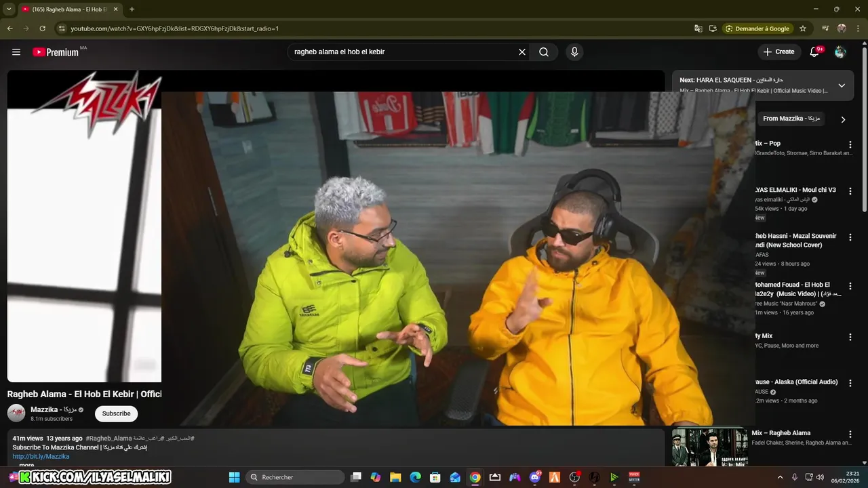Play the Moul chi V3 video
Image resolution: width=868 pixels, height=488 pixels.
795,190
